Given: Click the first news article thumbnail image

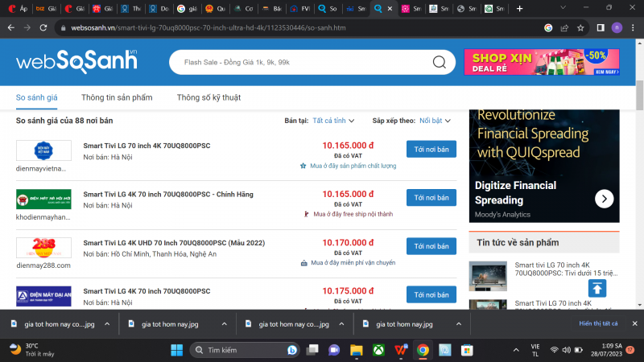Looking at the screenshot, I should point(488,276).
